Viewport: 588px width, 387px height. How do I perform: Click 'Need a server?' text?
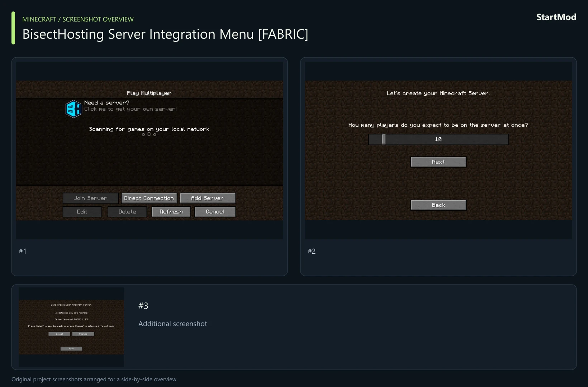tap(107, 103)
